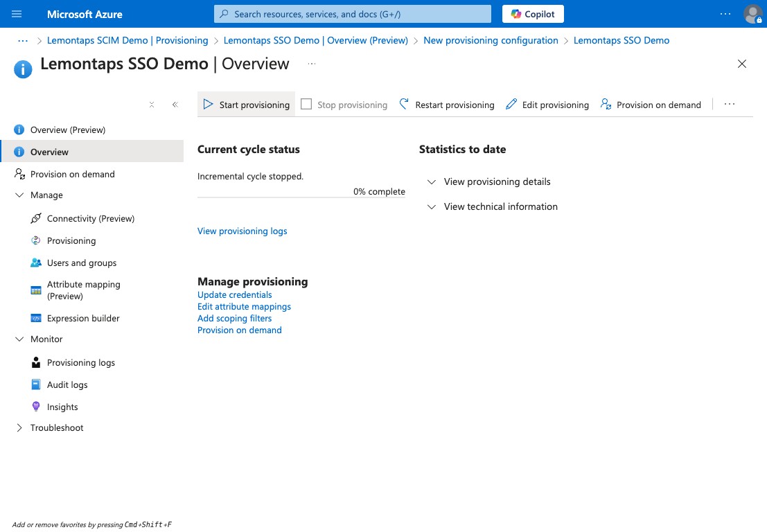Expand View provisioning details
Screen dimensions: 767x532
pyautogui.click(x=489, y=182)
